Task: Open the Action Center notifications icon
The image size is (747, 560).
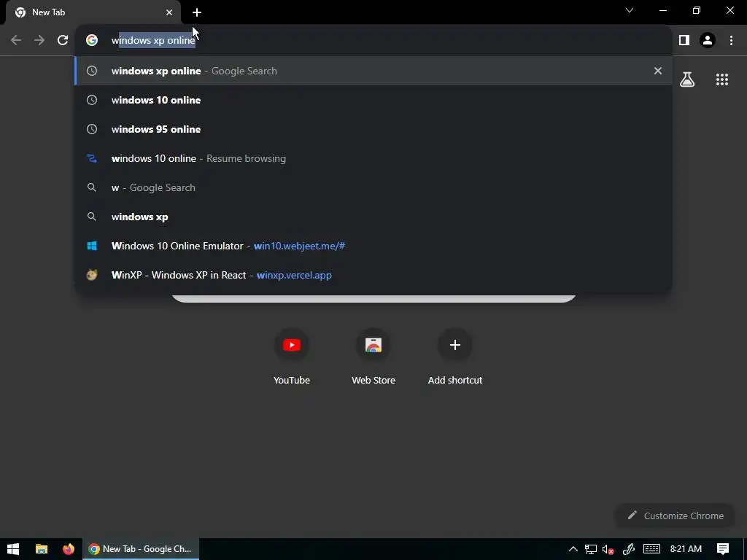Action: pyautogui.click(x=723, y=549)
